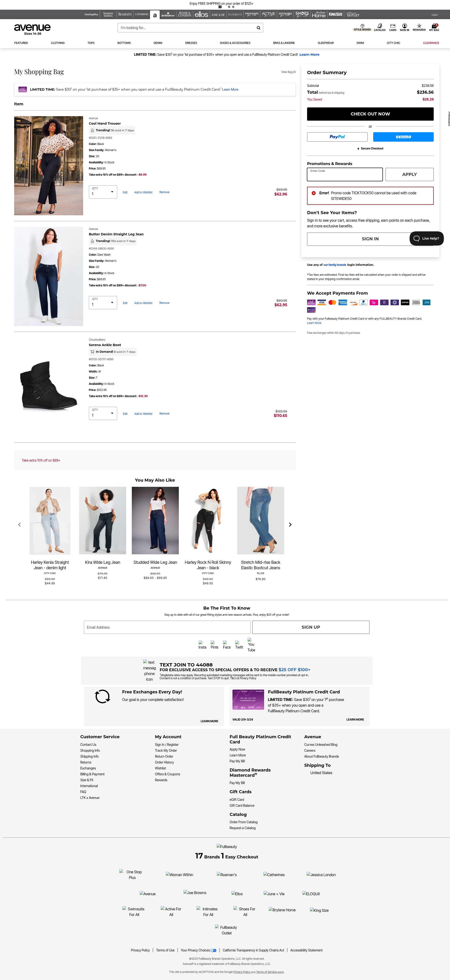Viewport: 450px width, 980px height.
Task: Expand quantity selector for Serena Ankle Boot
Action: (103, 413)
